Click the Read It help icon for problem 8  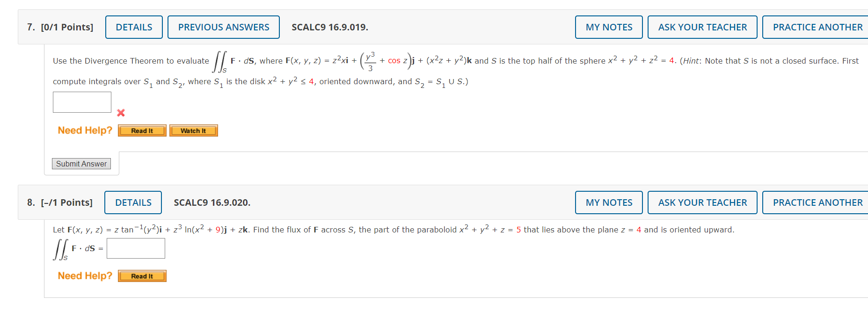[142, 276]
